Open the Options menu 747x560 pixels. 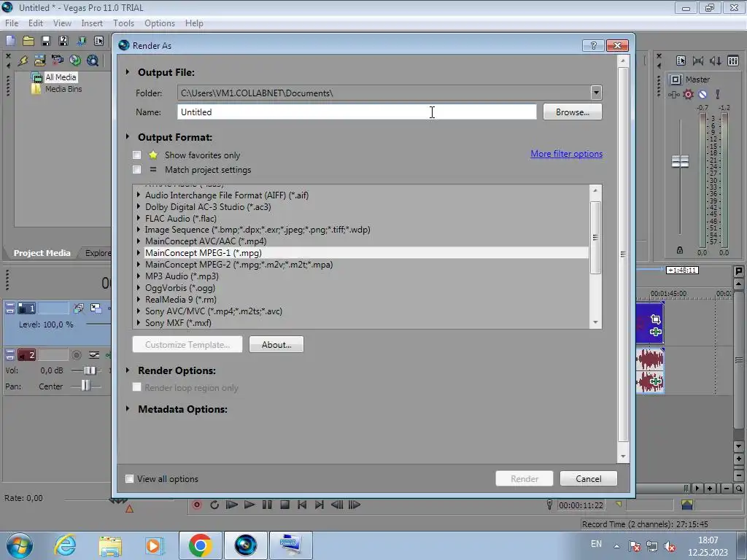[x=160, y=23]
